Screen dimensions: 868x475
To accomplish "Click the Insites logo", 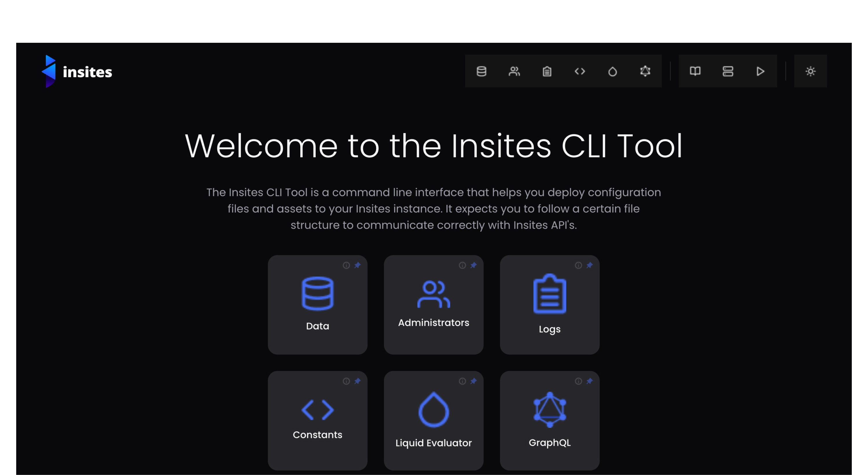I will coord(77,71).
